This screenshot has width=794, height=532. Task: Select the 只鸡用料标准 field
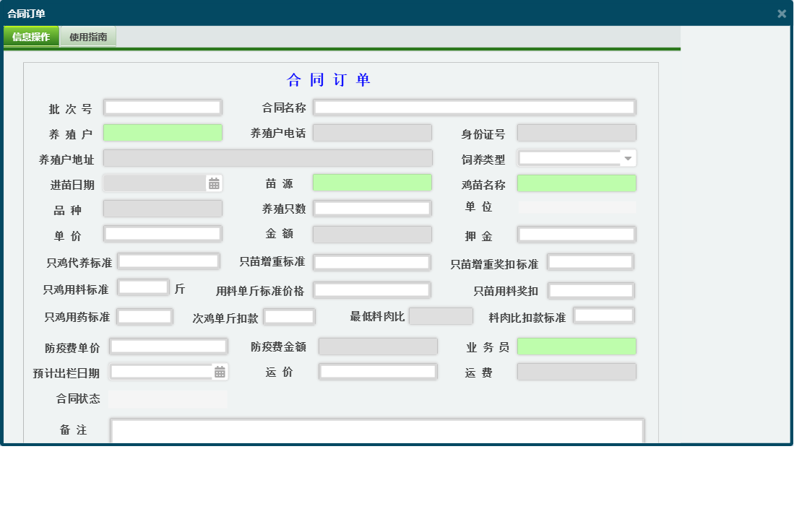click(143, 287)
